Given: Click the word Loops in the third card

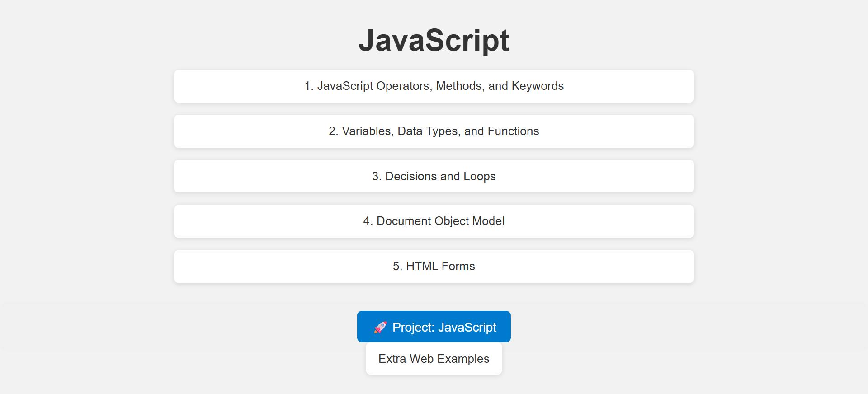Looking at the screenshot, I should click(479, 176).
